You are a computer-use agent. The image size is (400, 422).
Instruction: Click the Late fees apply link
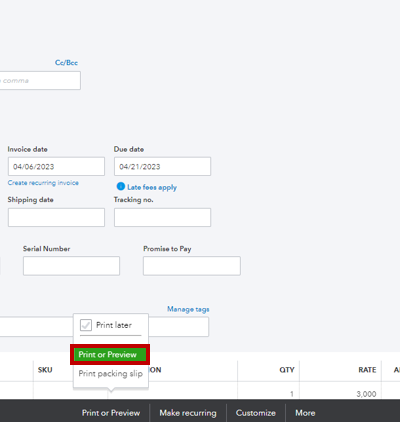(x=152, y=187)
